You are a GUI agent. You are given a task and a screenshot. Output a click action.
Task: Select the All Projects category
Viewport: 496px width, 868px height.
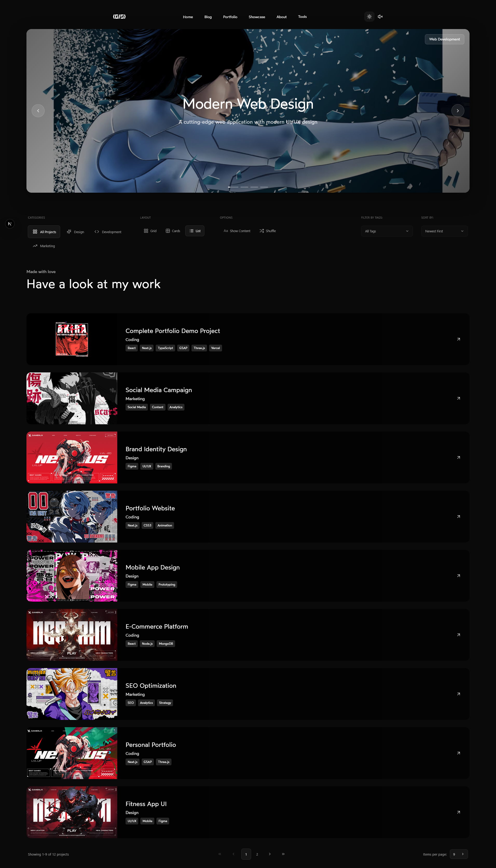point(44,232)
